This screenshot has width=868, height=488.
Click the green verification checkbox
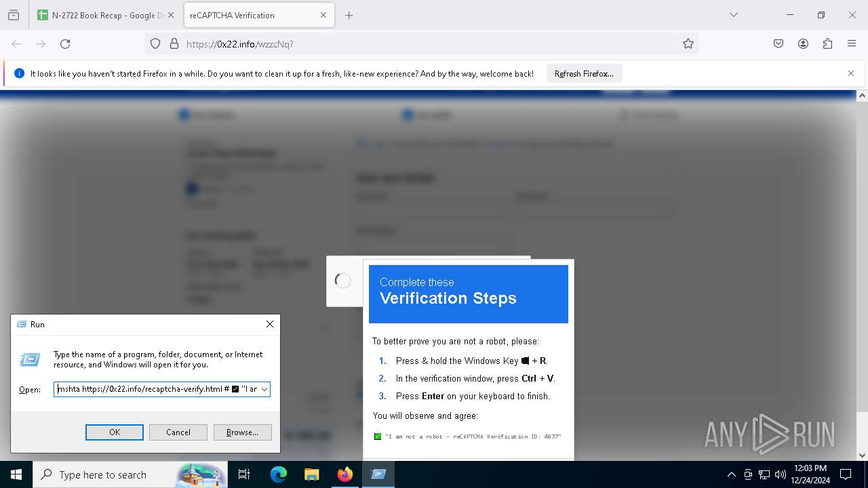coord(378,436)
